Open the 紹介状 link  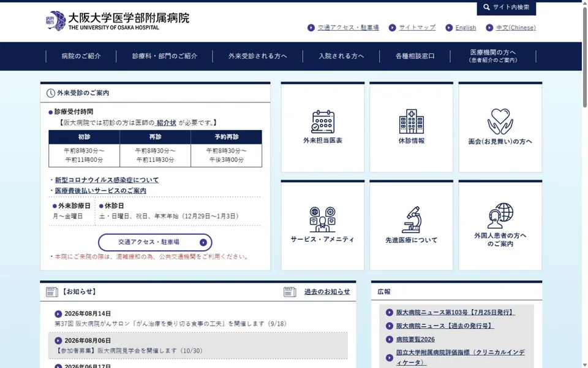tap(166, 123)
